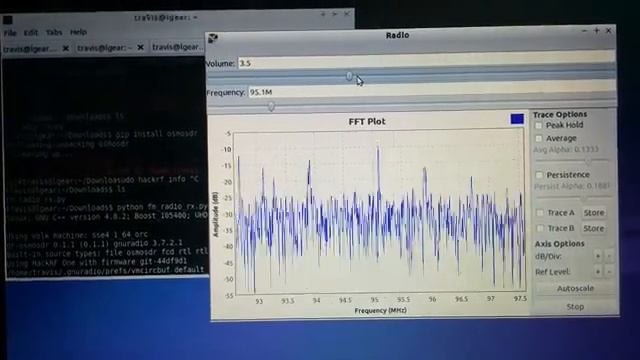Increase dB/Div with plus button
The image size is (640, 360).
tap(598, 256)
